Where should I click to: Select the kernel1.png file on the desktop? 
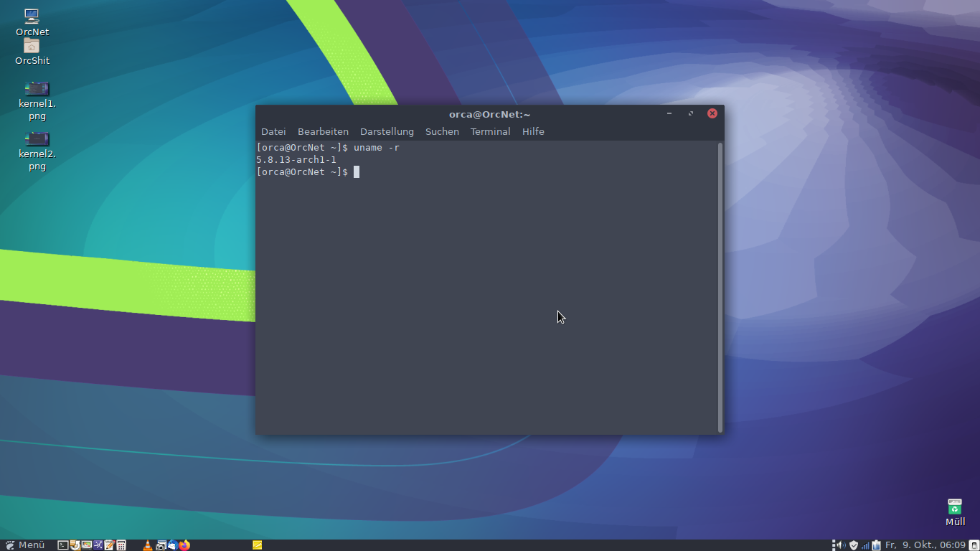tap(37, 100)
